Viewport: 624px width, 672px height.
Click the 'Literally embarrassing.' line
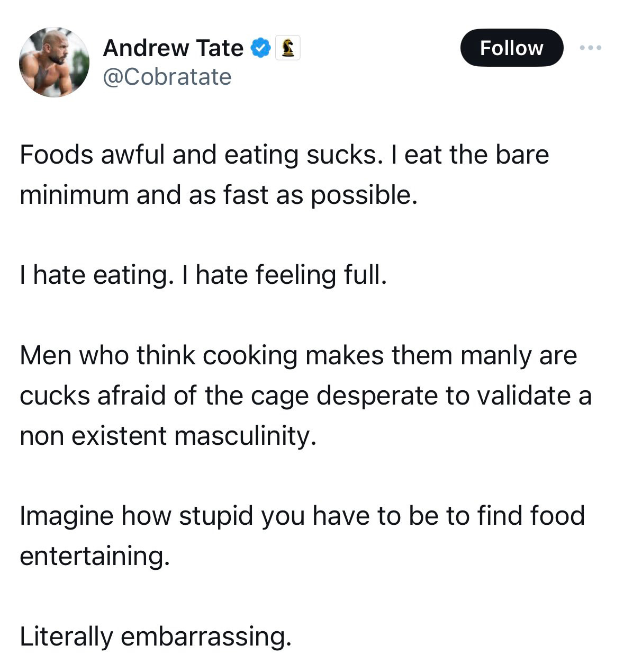156,636
